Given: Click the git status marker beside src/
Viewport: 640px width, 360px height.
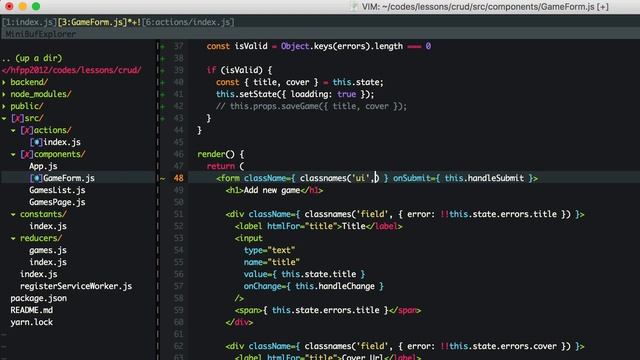Looking at the screenshot, I should coord(18,118).
